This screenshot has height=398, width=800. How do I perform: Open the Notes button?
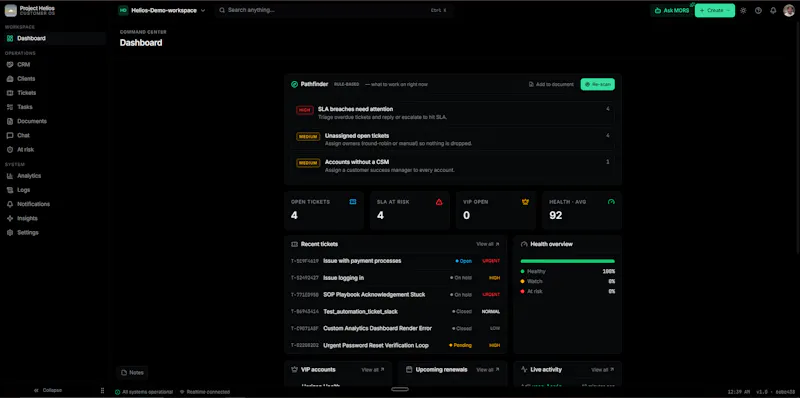click(132, 372)
